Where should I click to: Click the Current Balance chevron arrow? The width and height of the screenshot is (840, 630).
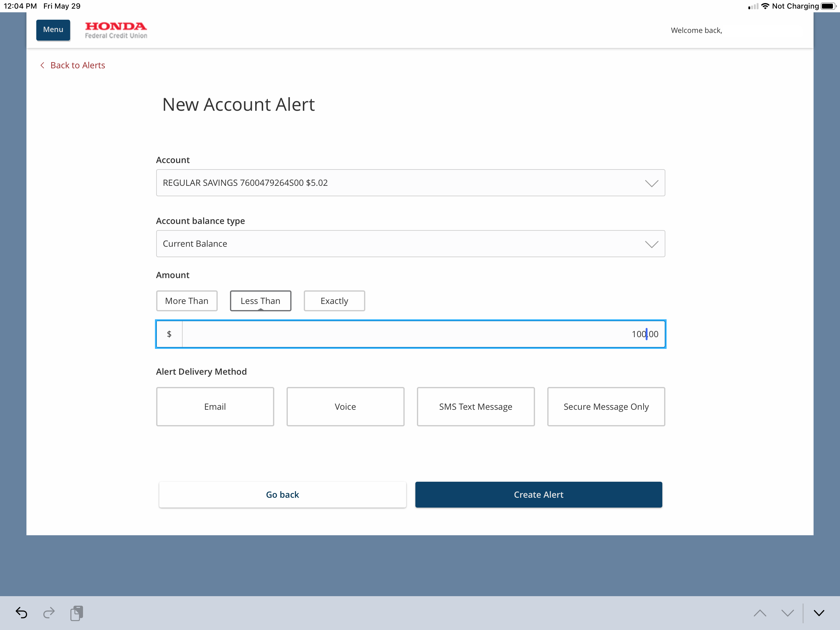[x=652, y=244]
